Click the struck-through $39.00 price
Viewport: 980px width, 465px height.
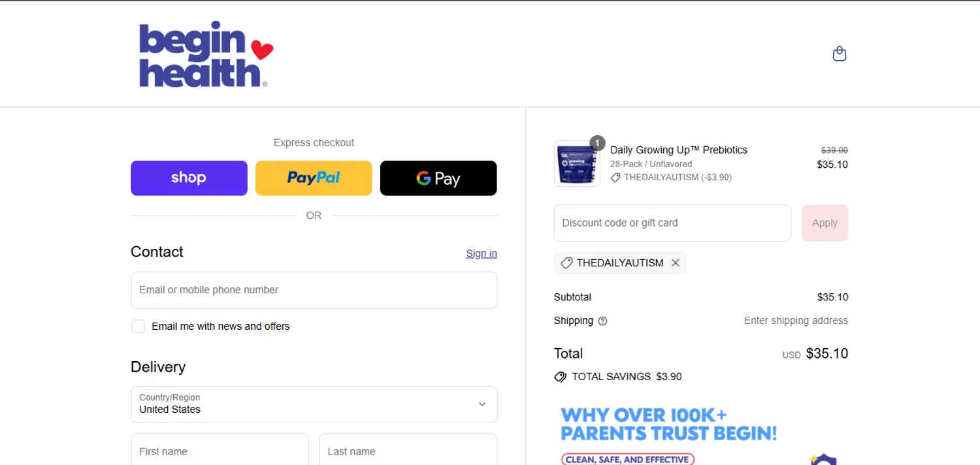pos(834,150)
